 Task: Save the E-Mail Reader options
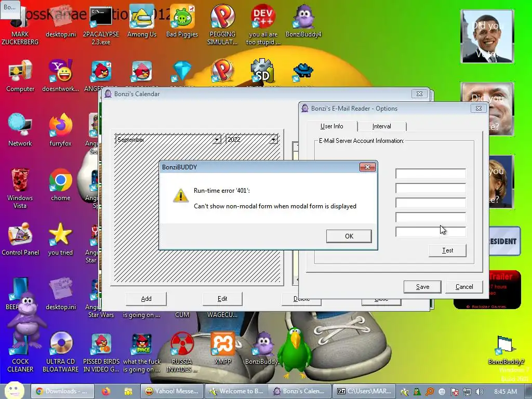pos(422,287)
